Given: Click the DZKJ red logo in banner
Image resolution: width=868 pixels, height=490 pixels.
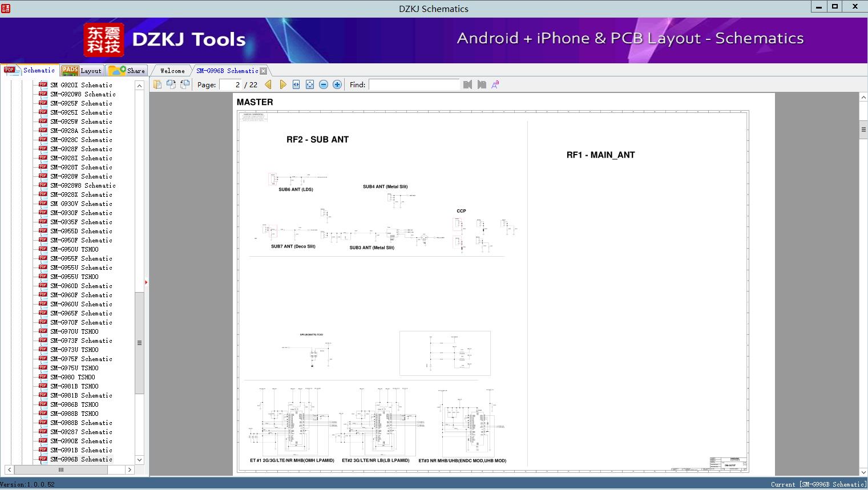Looking at the screenshot, I should [x=104, y=40].
